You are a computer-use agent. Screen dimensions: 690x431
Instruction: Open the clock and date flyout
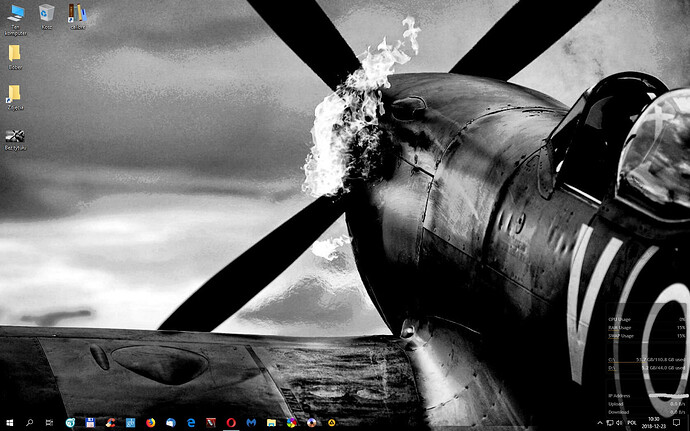coord(653,423)
